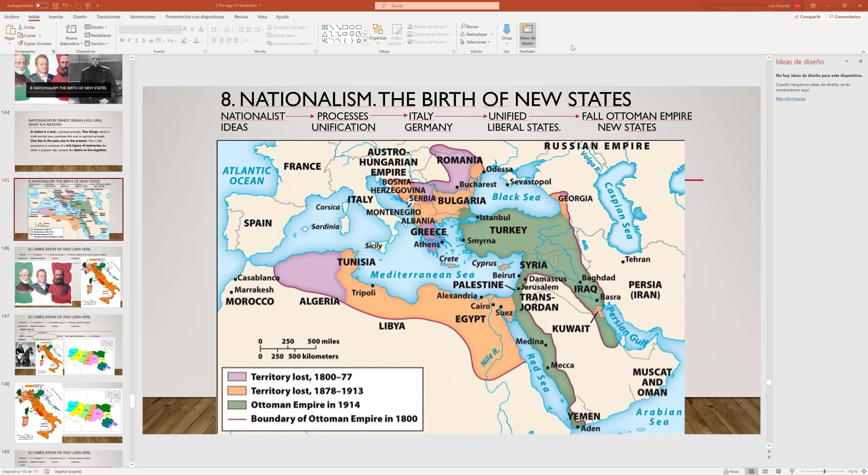Open Ideas de diseño ribbon button
The height and width of the screenshot is (475, 868).
(x=527, y=35)
